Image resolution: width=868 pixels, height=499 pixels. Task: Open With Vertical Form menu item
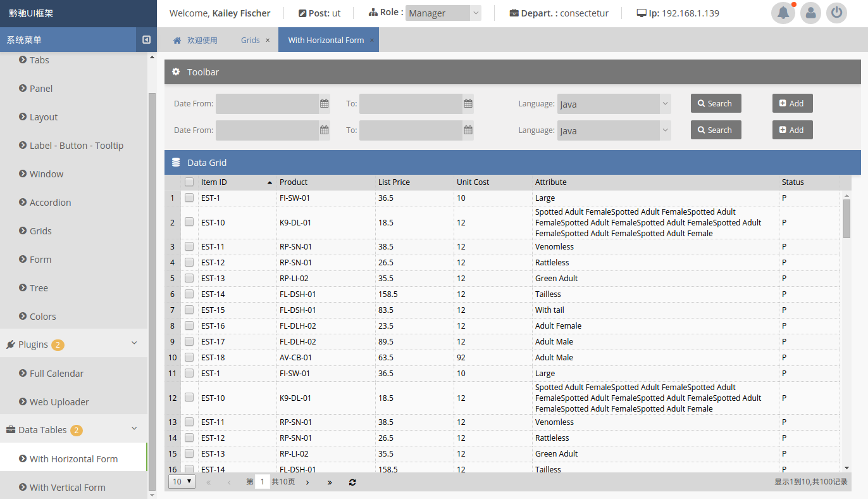[x=68, y=487]
